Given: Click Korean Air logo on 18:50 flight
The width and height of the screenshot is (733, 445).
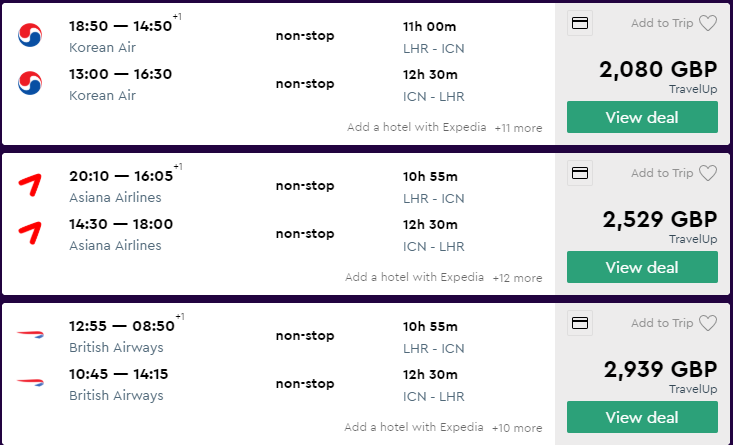Looking at the screenshot, I should click(x=31, y=36).
